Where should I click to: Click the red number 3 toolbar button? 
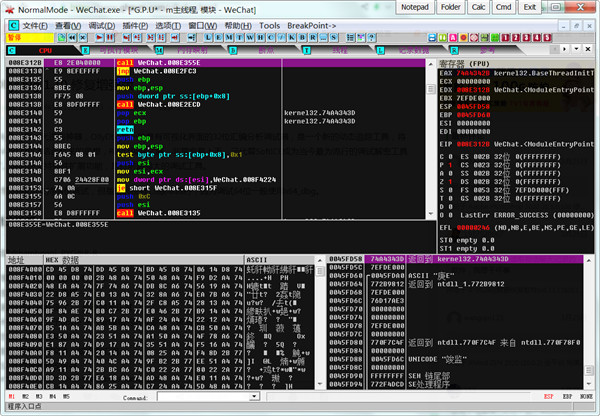pos(526,38)
